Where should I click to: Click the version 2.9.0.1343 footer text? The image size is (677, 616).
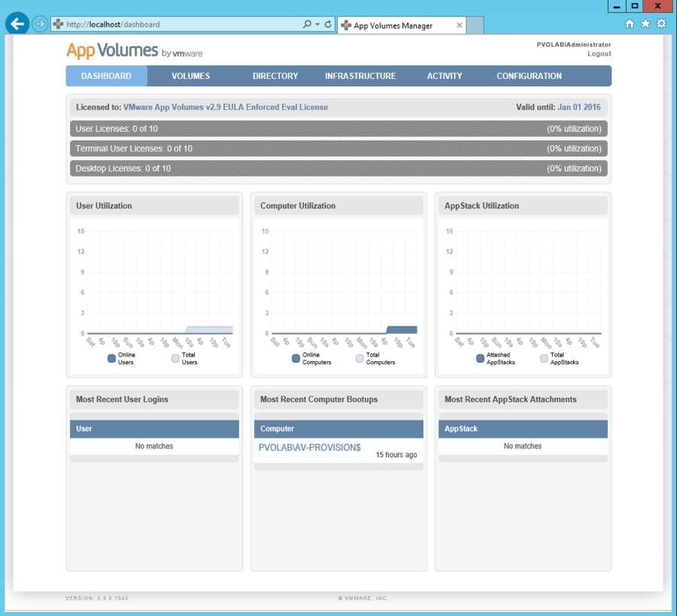point(97,598)
